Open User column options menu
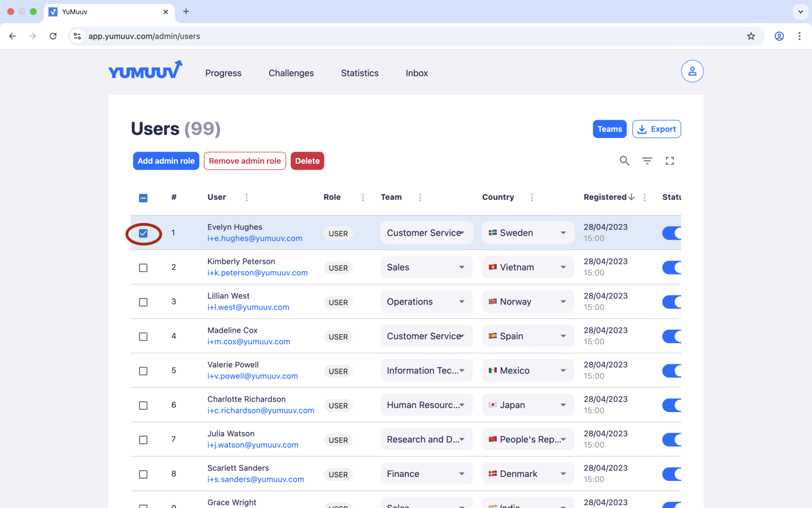Image resolution: width=812 pixels, height=508 pixels. (247, 197)
